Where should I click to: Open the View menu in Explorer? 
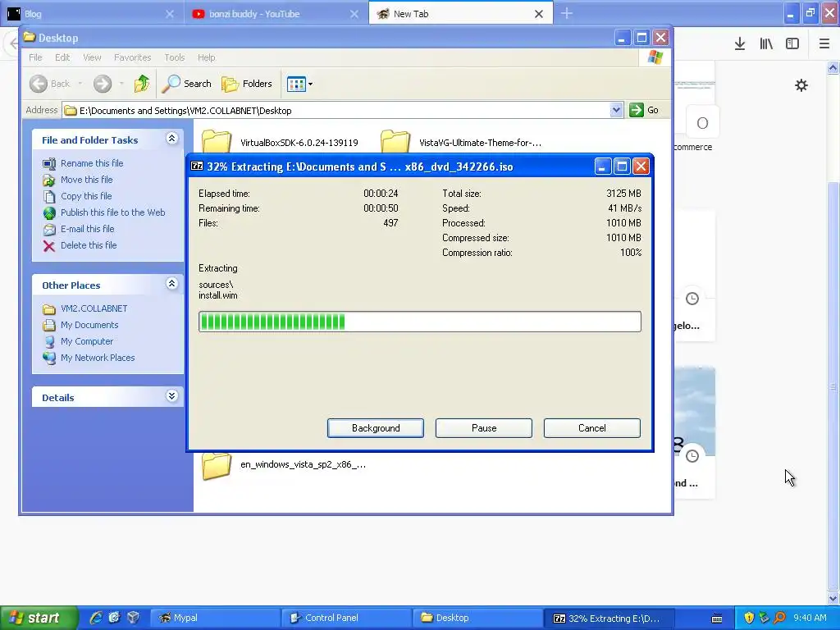92,57
